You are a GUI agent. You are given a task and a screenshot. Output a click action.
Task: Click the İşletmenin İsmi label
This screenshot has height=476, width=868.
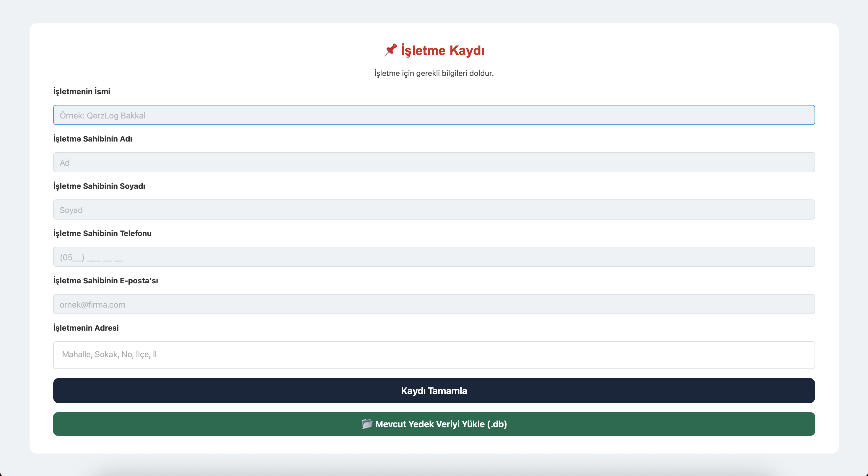[82, 91]
